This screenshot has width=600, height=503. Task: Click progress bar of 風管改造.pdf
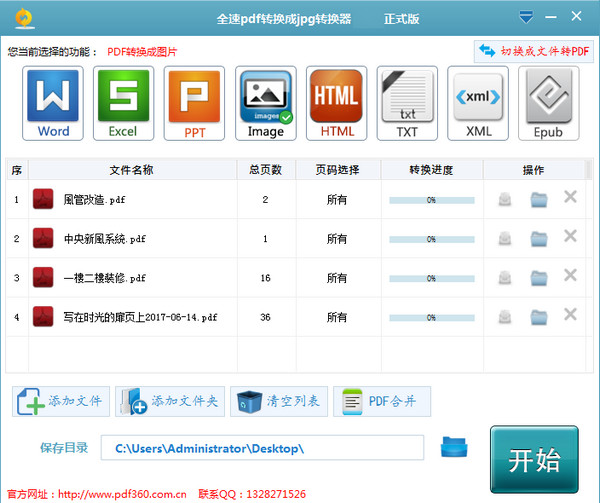(x=432, y=200)
